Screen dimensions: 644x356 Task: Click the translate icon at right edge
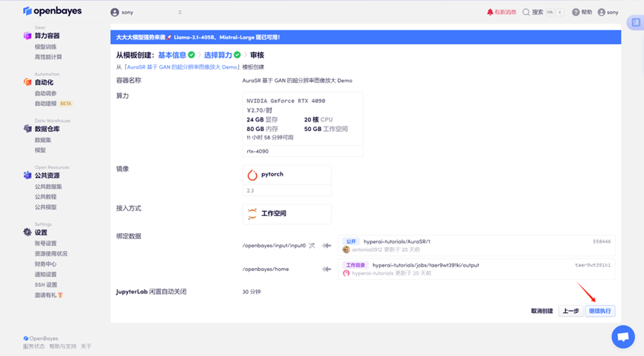tap(635, 22)
